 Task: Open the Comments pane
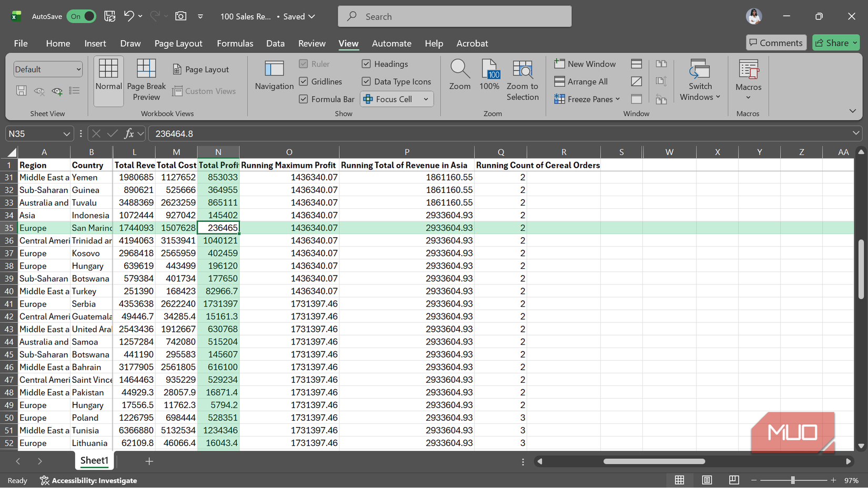[776, 43]
